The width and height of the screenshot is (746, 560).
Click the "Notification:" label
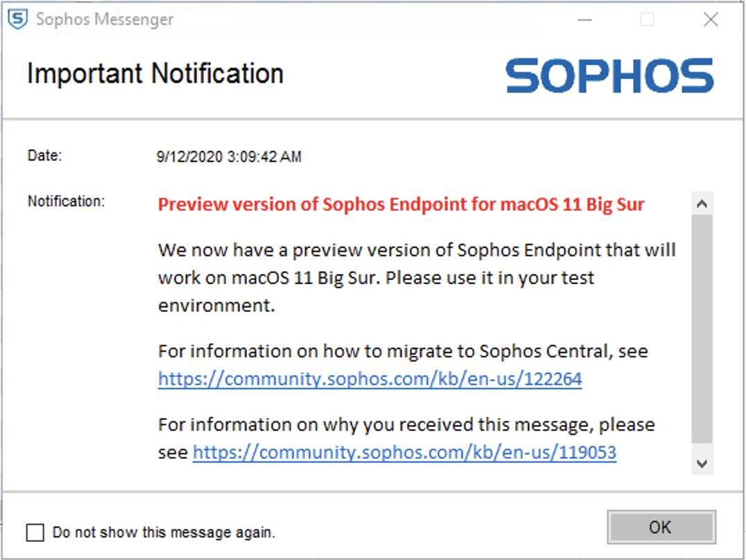pos(66,201)
